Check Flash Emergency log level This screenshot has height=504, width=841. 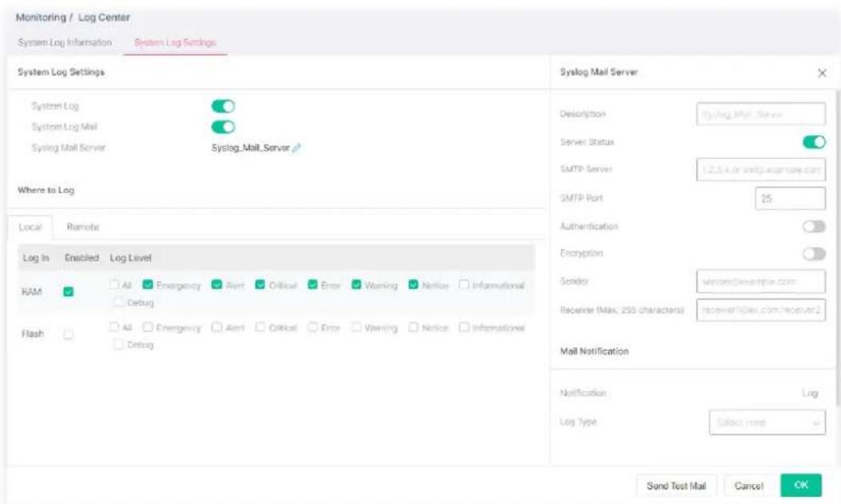tap(148, 327)
